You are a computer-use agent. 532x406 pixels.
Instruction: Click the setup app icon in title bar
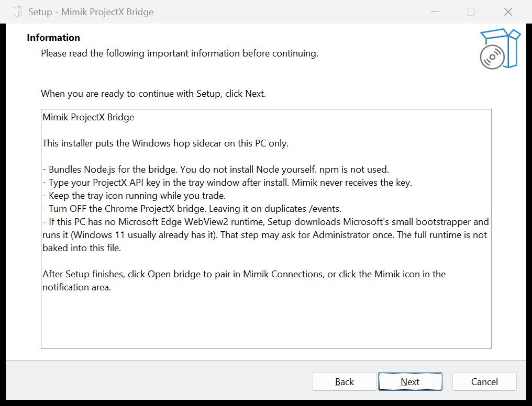(x=18, y=12)
